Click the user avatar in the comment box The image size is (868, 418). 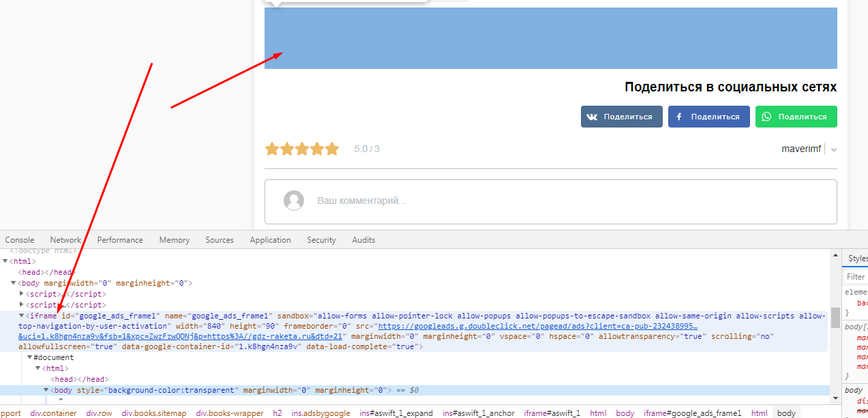point(294,200)
